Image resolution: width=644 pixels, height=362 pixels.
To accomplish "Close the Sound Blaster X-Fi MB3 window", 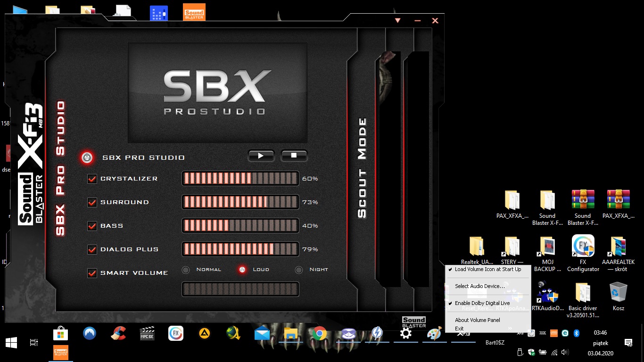I will coord(435,21).
